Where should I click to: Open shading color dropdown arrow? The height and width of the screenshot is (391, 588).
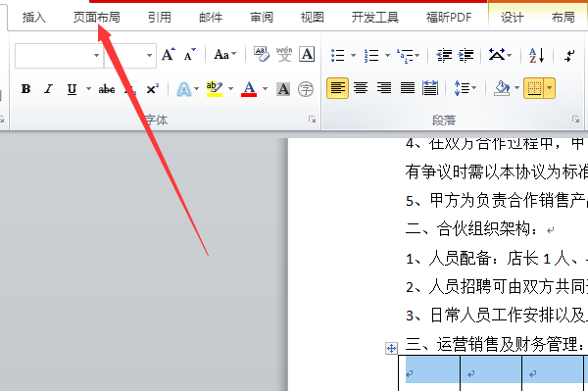click(x=516, y=88)
